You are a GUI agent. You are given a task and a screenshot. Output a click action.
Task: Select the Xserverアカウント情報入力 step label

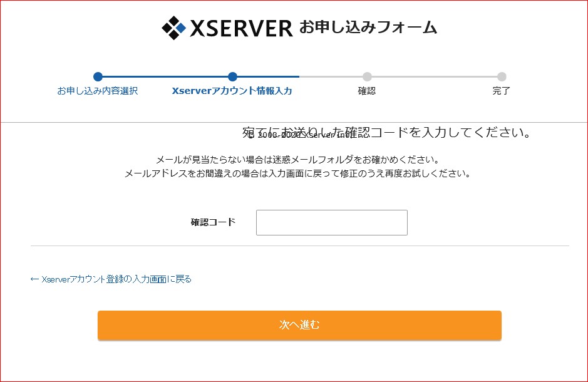[232, 91]
